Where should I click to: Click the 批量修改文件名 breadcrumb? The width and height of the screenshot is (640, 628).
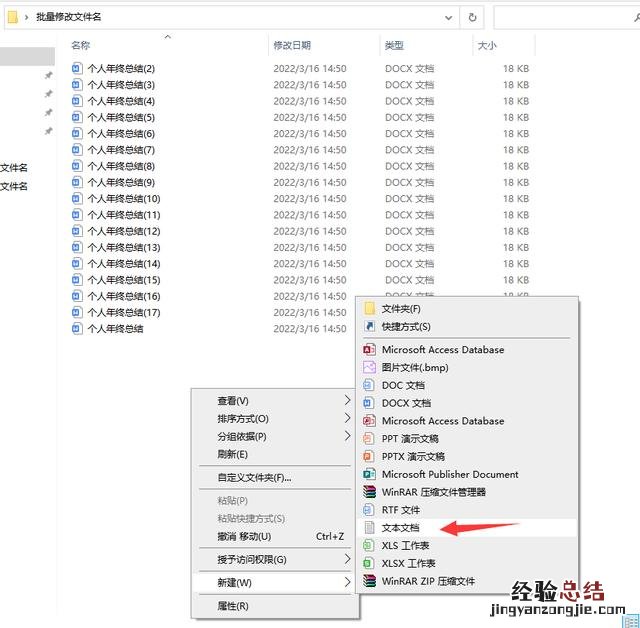(x=69, y=17)
